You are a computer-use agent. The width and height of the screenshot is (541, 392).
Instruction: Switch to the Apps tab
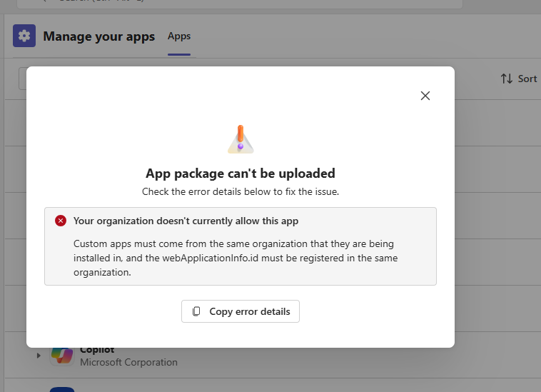point(179,36)
